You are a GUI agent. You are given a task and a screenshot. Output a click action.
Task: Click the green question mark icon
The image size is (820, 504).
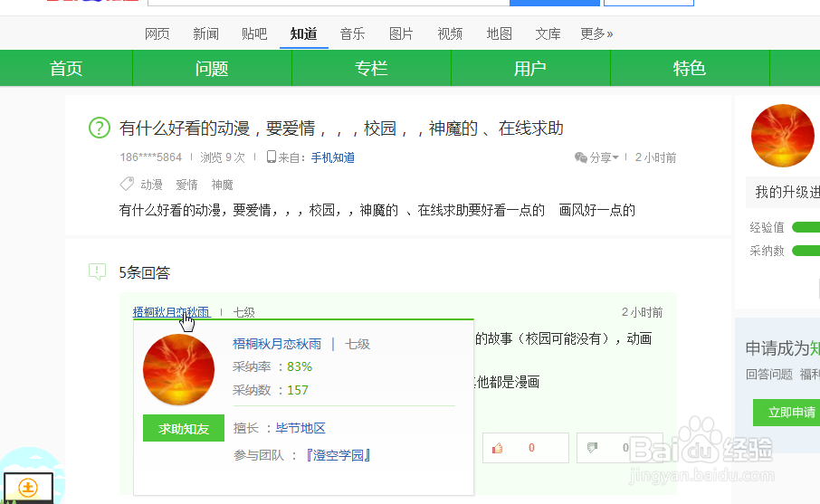point(100,128)
